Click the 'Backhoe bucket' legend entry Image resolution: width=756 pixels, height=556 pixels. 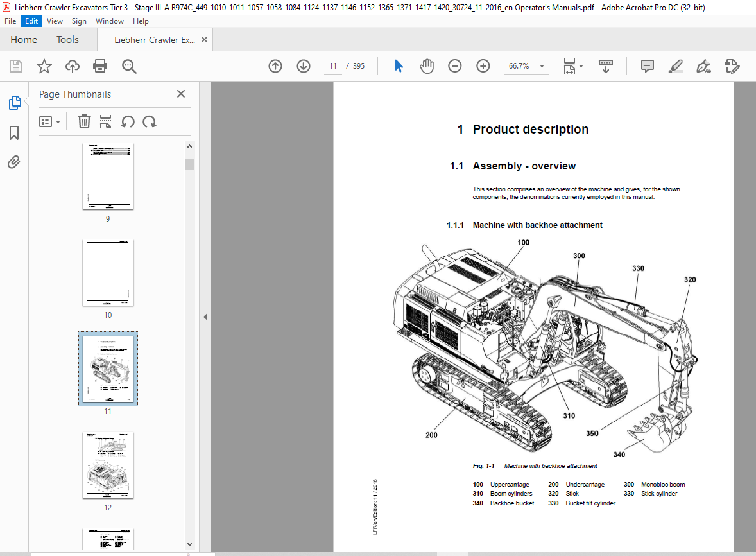pos(512,503)
